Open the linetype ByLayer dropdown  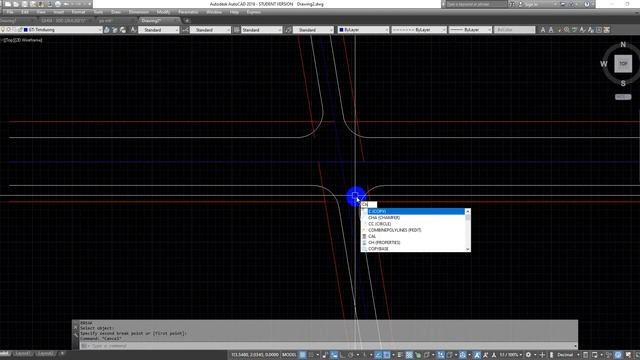pyautogui.click(x=419, y=30)
